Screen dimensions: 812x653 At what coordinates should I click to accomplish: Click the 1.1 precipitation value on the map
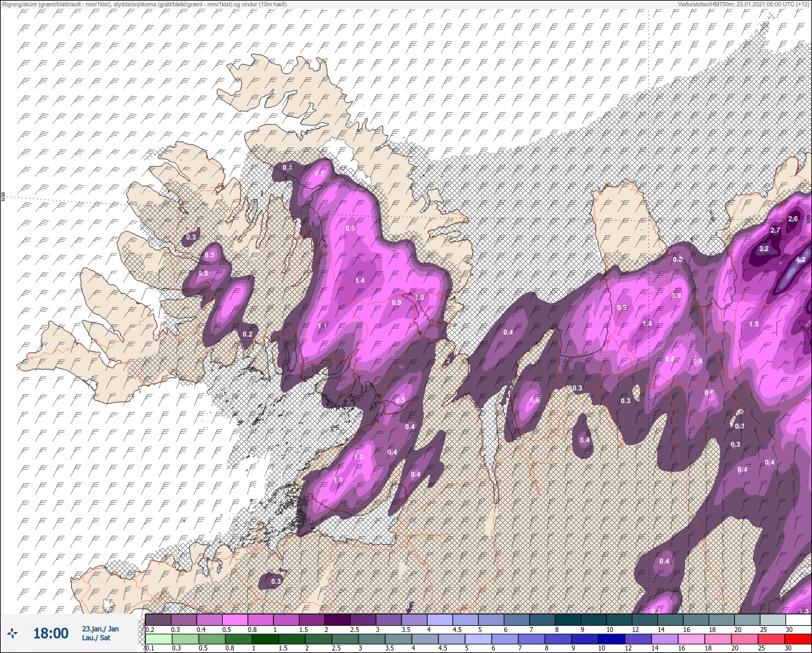[x=322, y=326]
